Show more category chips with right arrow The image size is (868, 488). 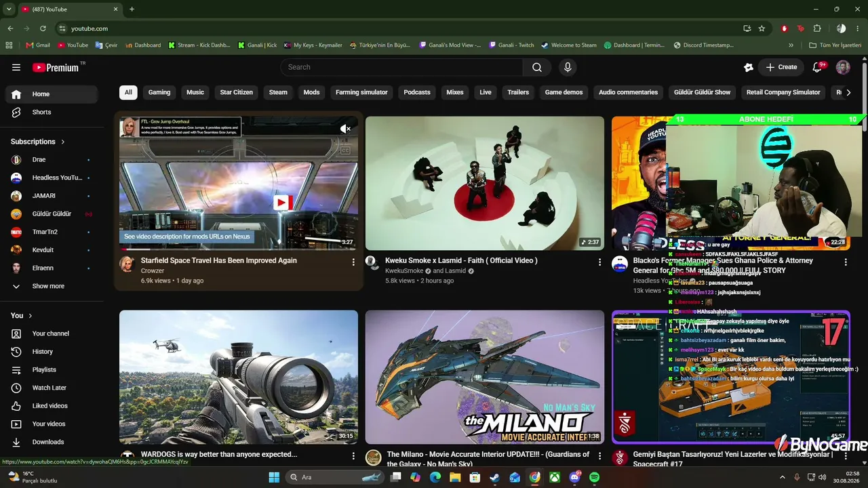click(x=848, y=93)
